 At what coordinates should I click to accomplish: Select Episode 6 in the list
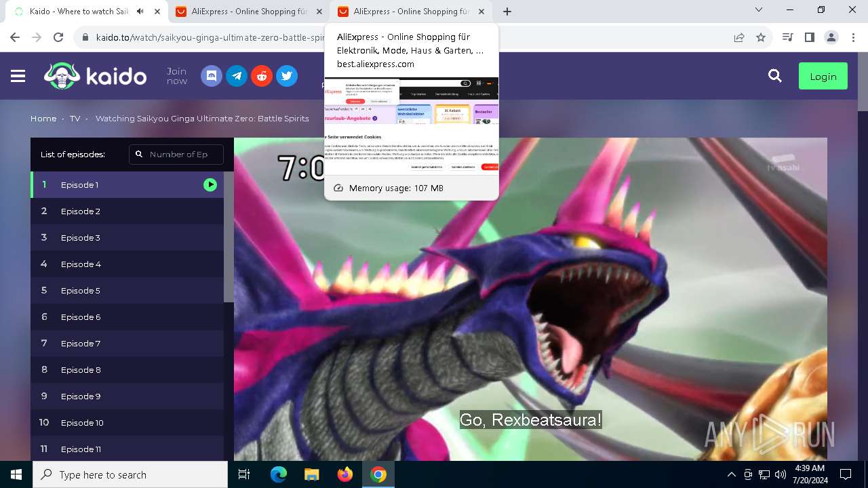tap(127, 317)
